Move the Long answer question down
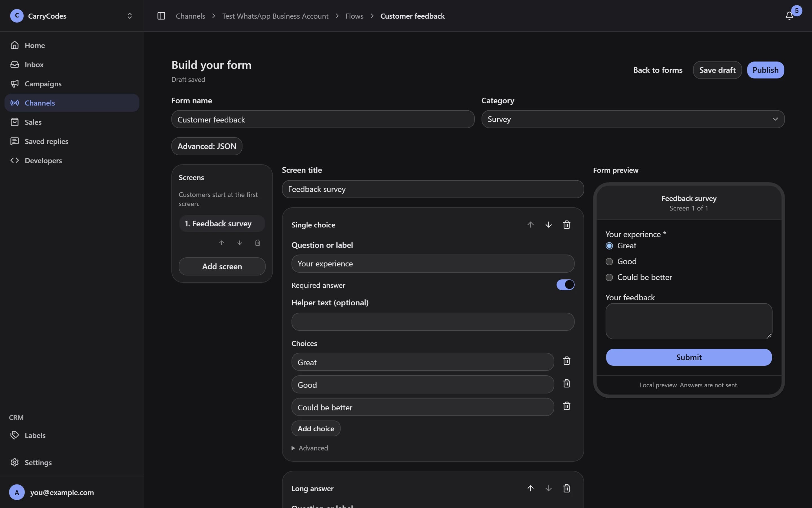Viewport: 812px width, 508px height. coord(548,488)
